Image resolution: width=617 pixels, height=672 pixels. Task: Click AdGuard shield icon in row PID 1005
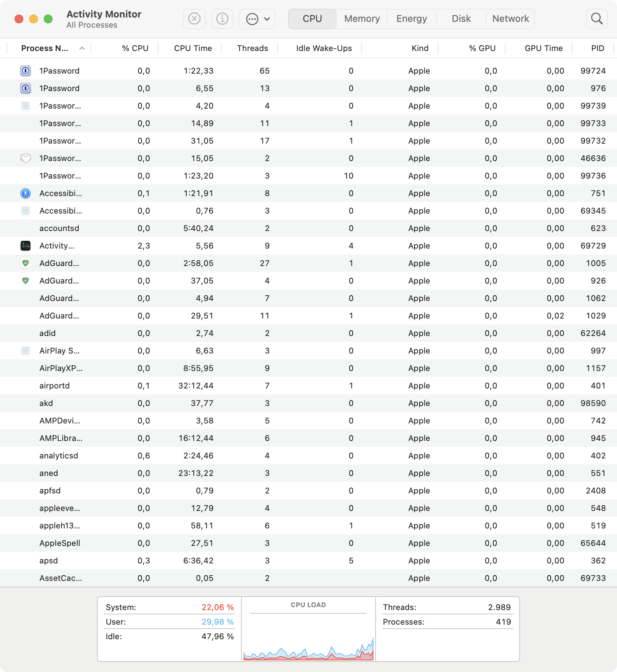[26, 263]
